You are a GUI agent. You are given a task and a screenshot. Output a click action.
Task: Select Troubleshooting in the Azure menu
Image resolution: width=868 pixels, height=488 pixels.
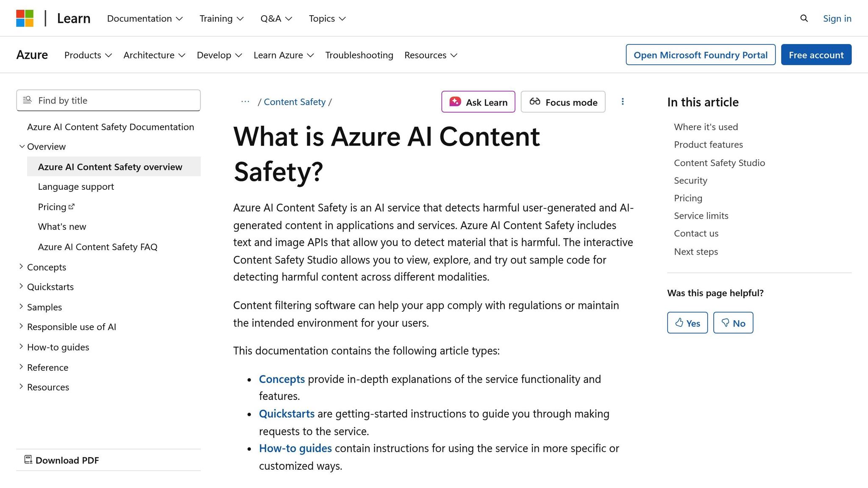359,55
